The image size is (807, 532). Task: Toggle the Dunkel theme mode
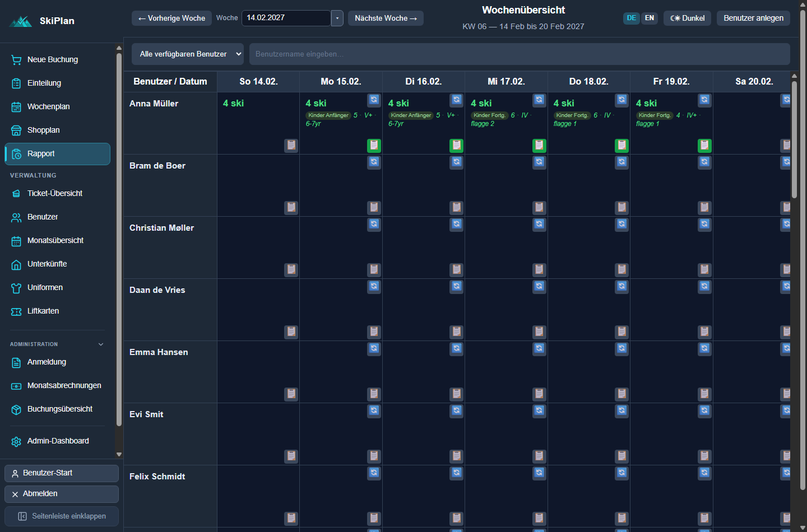coord(688,18)
